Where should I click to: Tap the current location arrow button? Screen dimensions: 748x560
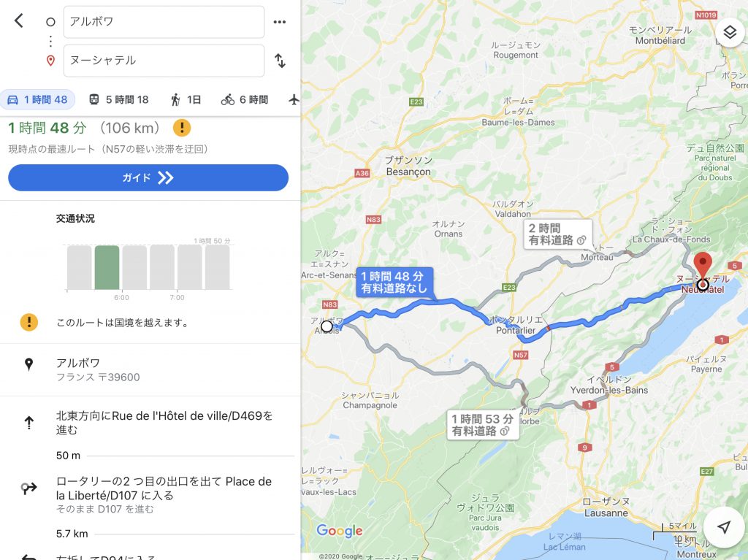724,526
